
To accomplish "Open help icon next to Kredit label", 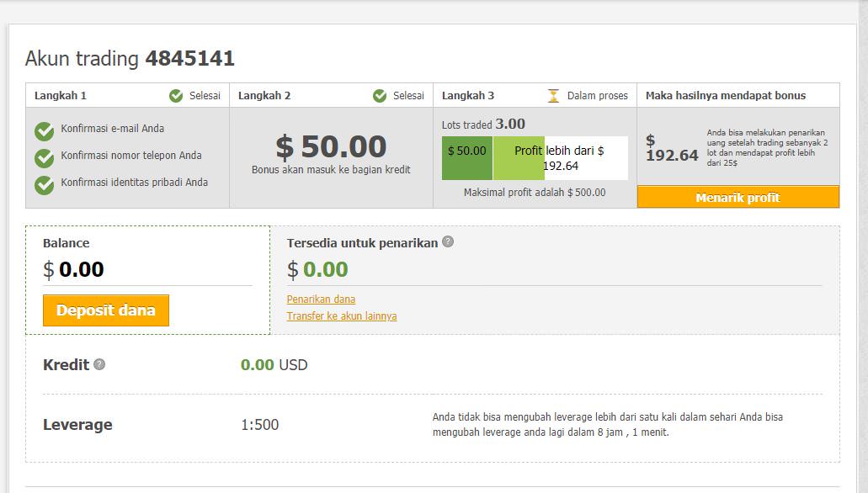I will tap(100, 364).
